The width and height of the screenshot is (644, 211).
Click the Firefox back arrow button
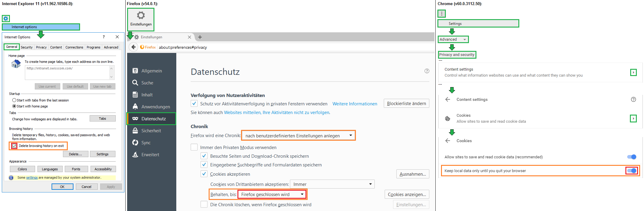[134, 47]
